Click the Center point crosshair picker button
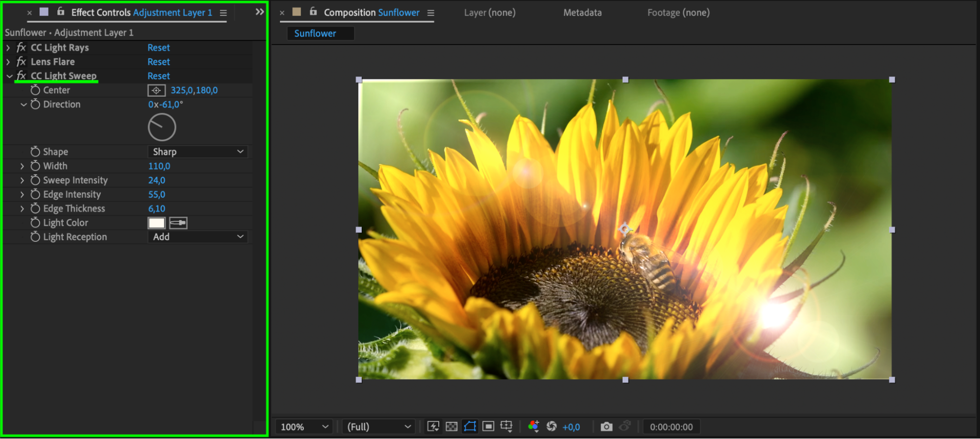Screen dimensions: 980x439 [156, 90]
